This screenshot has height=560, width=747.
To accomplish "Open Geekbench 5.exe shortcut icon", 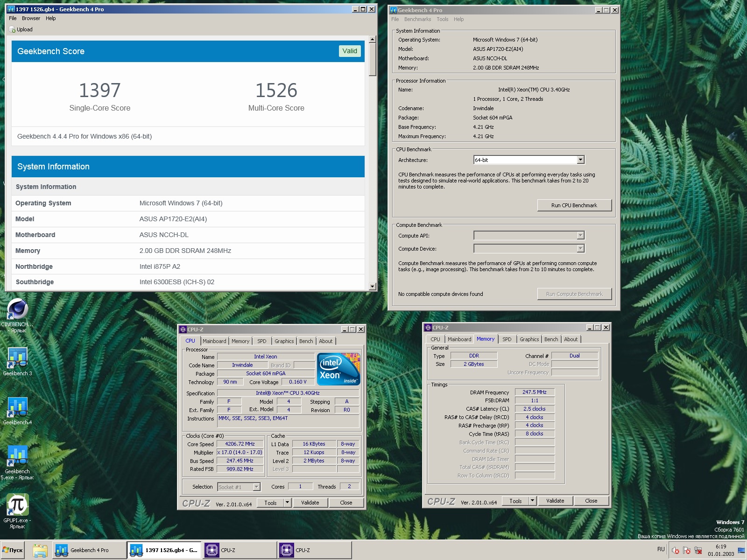I will coord(18,456).
